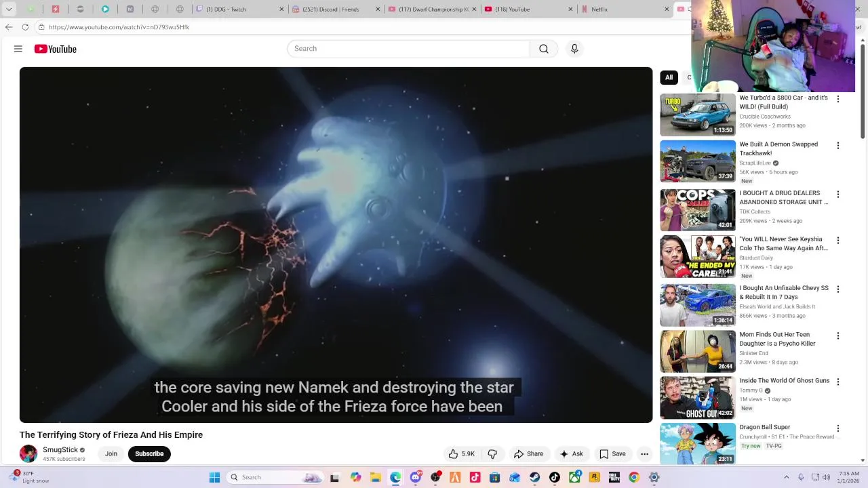This screenshot has width=868, height=488.
Task: Select the All filter chip
Action: coord(669,77)
